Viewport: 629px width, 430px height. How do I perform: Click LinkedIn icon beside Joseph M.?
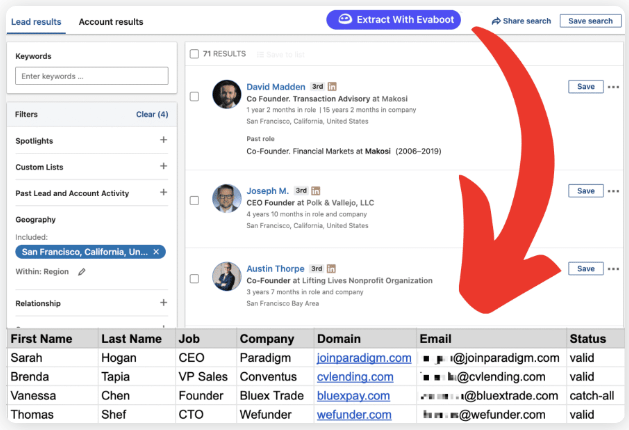coord(316,191)
